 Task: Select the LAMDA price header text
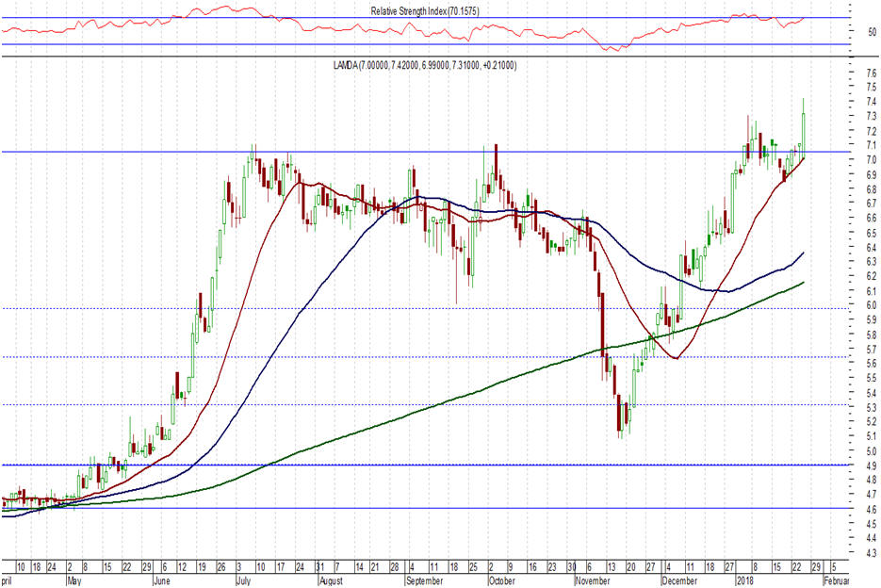[425, 65]
